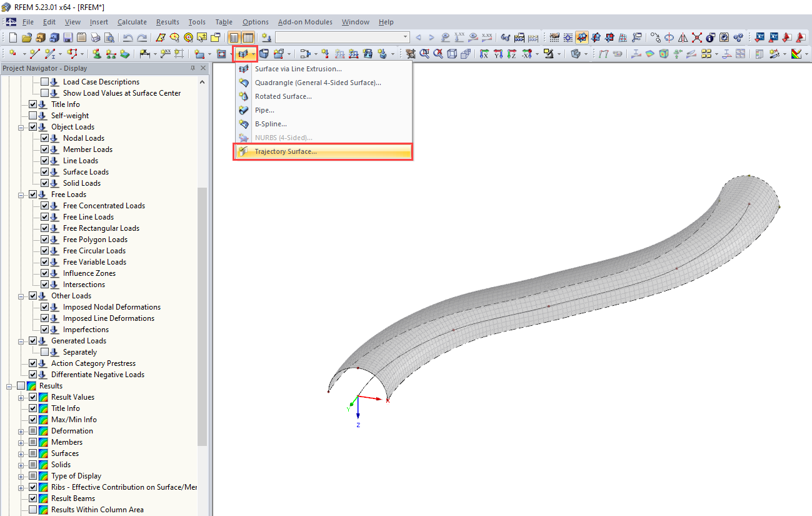This screenshot has width=812, height=516.
Task: Collapse the Free Loads tree branch
Action: (x=21, y=195)
